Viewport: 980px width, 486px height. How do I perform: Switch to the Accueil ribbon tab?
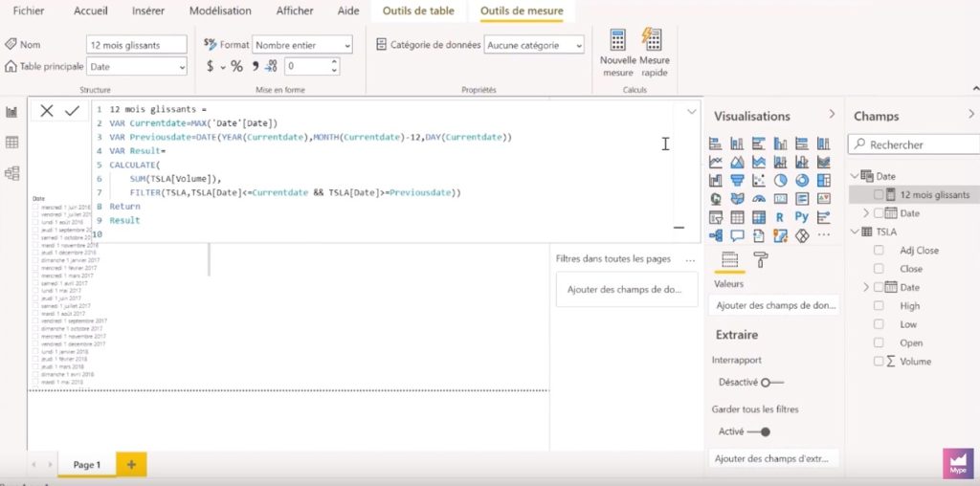91,11
